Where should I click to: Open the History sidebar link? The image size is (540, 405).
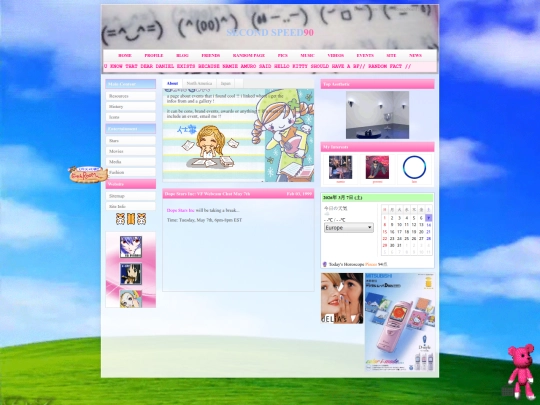[x=131, y=107]
